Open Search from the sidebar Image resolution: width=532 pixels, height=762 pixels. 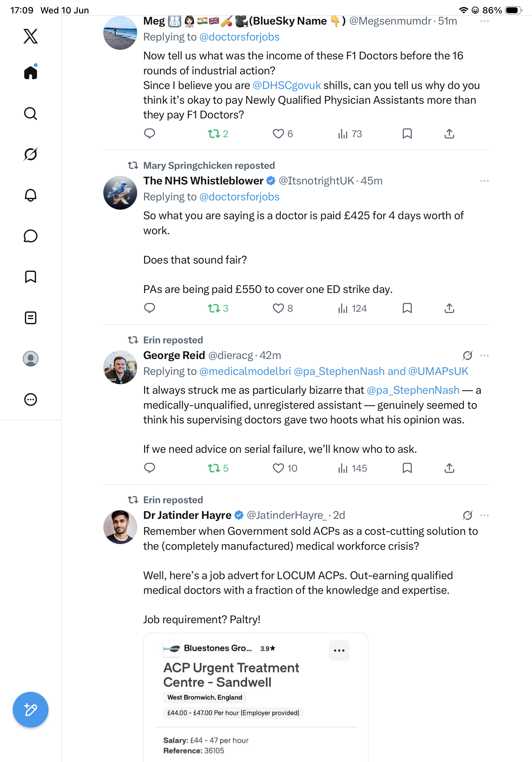(x=31, y=114)
